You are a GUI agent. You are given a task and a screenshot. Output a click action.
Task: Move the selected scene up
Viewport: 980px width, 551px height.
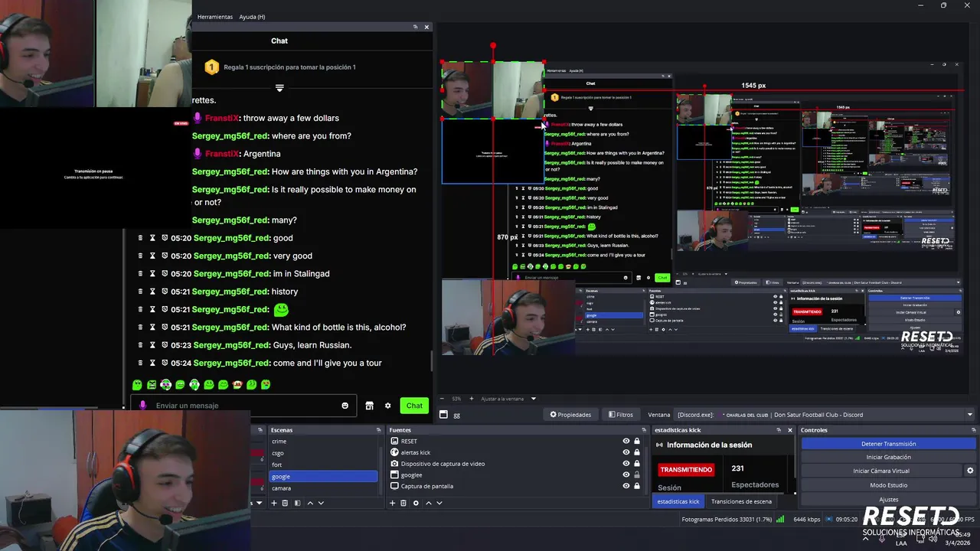(x=310, y=503)
